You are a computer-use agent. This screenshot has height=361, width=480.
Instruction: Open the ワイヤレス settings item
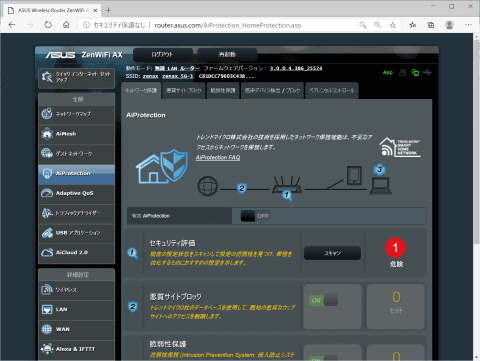76,290
